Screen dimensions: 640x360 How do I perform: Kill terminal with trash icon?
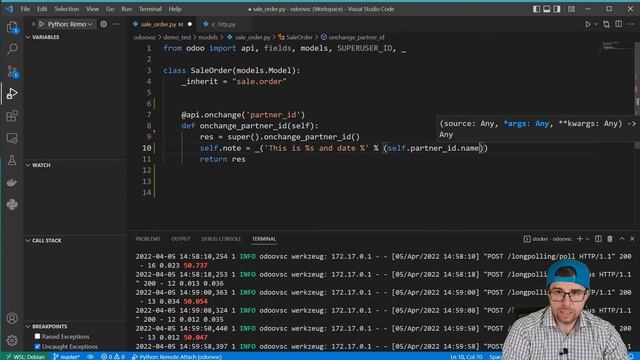(x=610, y=239)
